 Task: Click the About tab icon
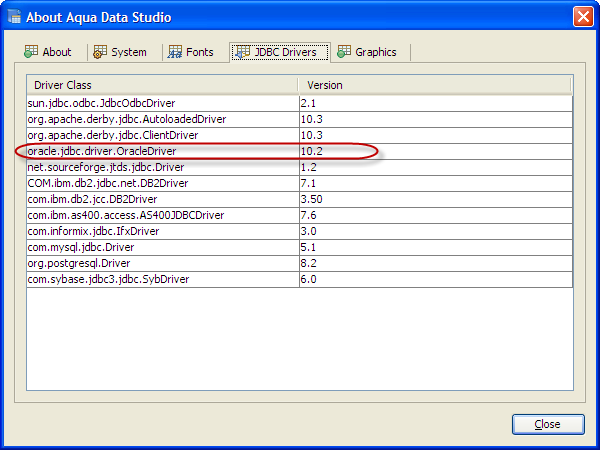pos(32,52)
